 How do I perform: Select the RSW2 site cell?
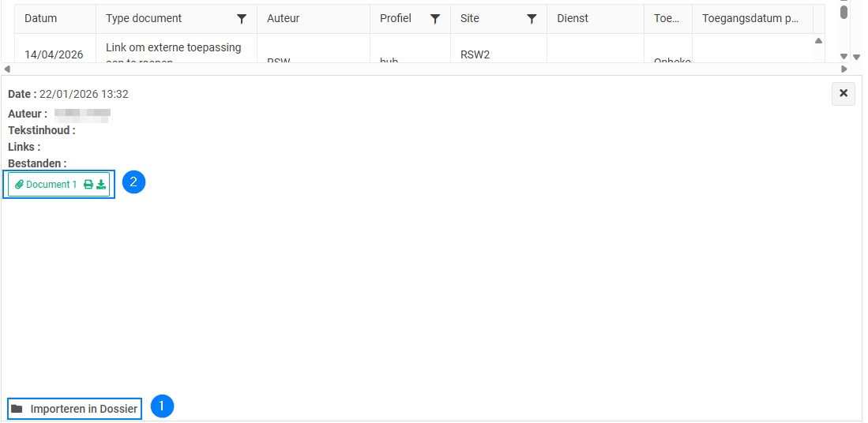475,54
